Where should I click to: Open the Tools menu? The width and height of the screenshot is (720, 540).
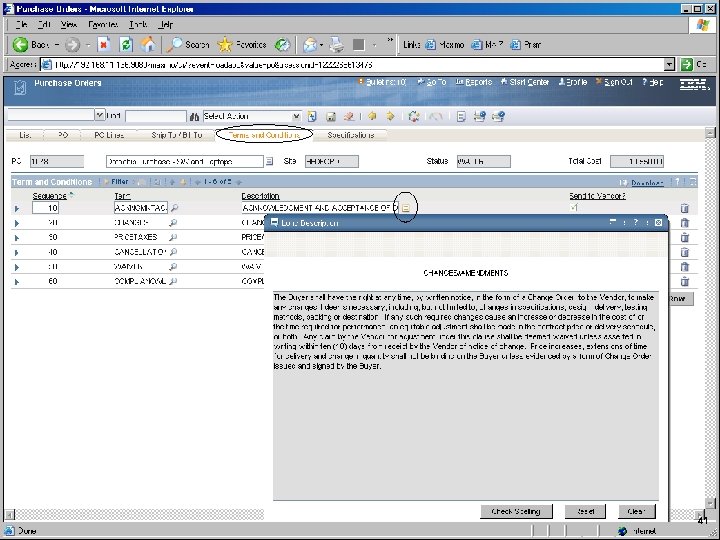pos(138,24)
